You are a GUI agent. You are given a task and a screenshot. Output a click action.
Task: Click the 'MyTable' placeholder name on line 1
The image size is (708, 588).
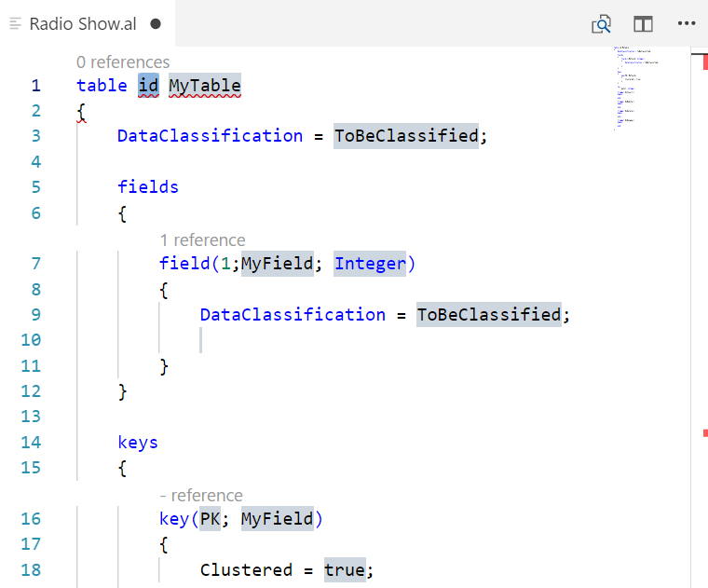[x=205, y=86]
